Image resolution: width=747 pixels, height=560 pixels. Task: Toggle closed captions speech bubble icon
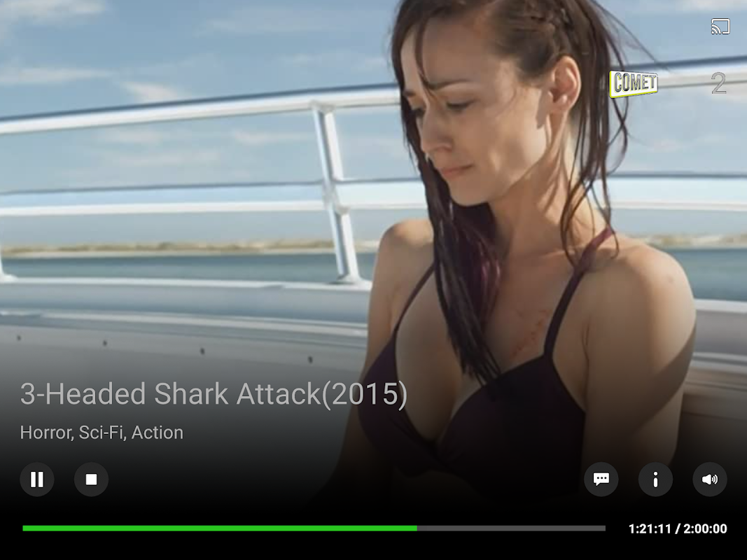[601, 479]
